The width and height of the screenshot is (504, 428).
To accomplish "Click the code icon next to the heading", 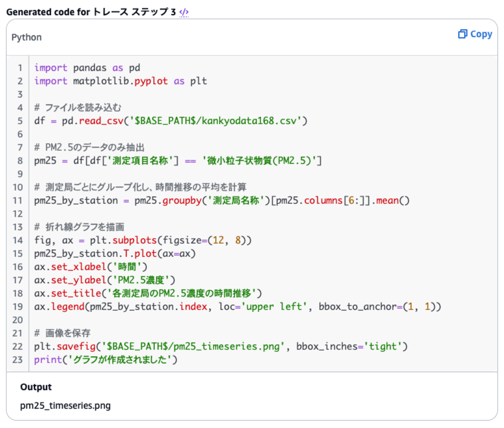I will pyautogui.click(x=184, y=12).
